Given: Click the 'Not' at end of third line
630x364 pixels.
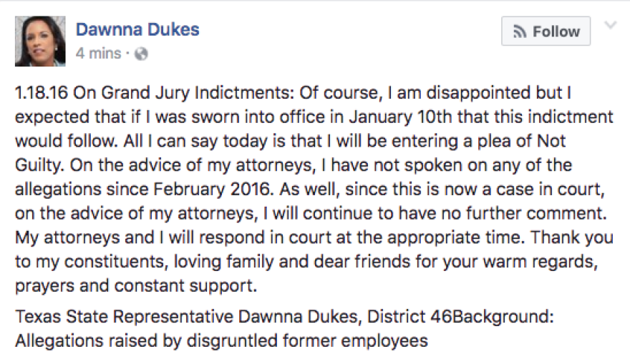Looking at the screenshot, I should click(x=551, y=141).
